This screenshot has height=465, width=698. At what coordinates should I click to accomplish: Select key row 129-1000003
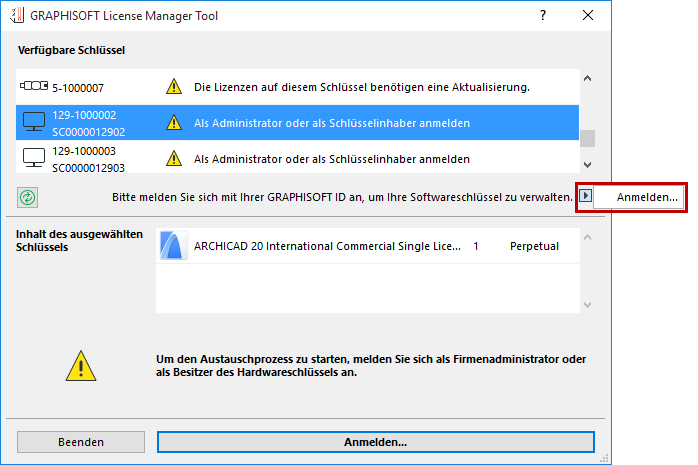(300, 157)
